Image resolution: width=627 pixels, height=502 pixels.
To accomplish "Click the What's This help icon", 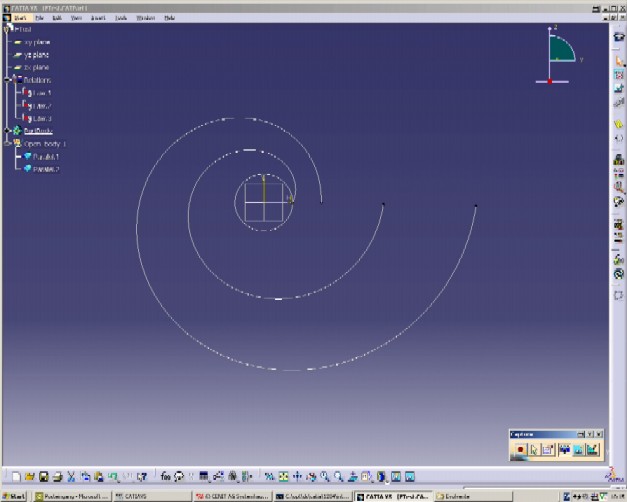I will click(x=142, y=476).
